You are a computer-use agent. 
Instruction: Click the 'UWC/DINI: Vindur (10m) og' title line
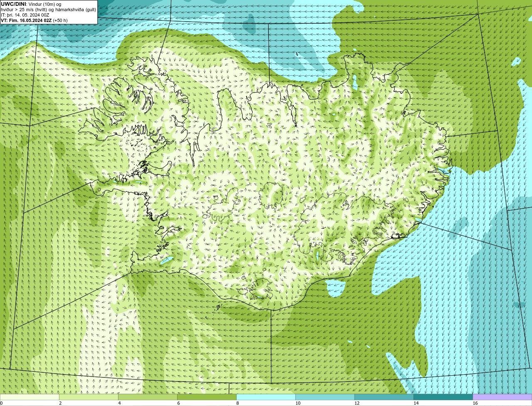(x=31, y=4)
